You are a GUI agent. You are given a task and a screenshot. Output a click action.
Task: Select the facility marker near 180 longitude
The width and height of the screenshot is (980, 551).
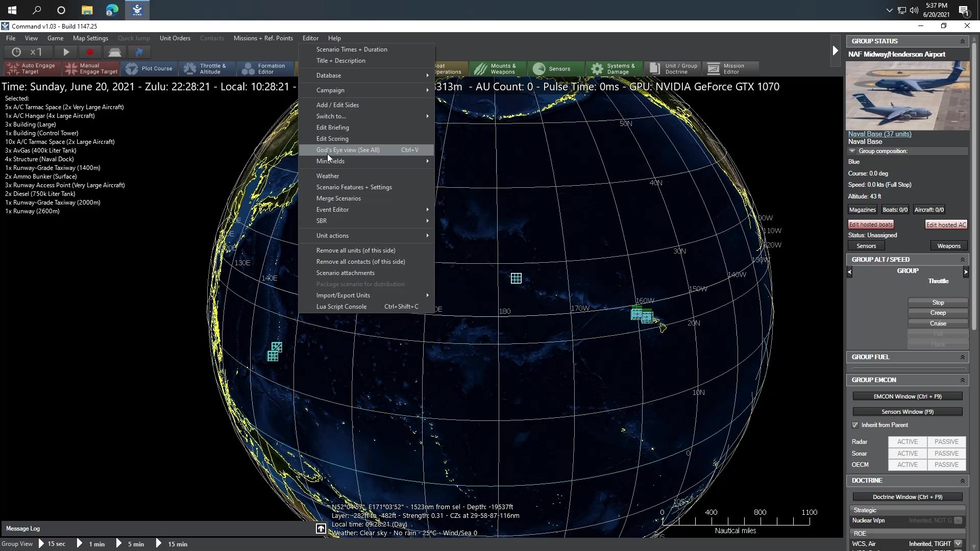click(x=516, y=278)
